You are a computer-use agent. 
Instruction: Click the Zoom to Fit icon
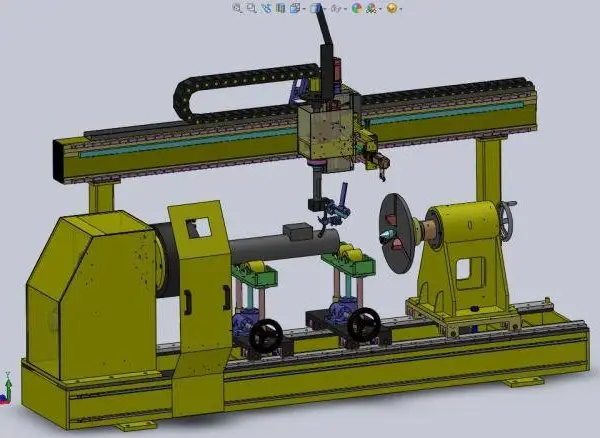coord(238,8)
